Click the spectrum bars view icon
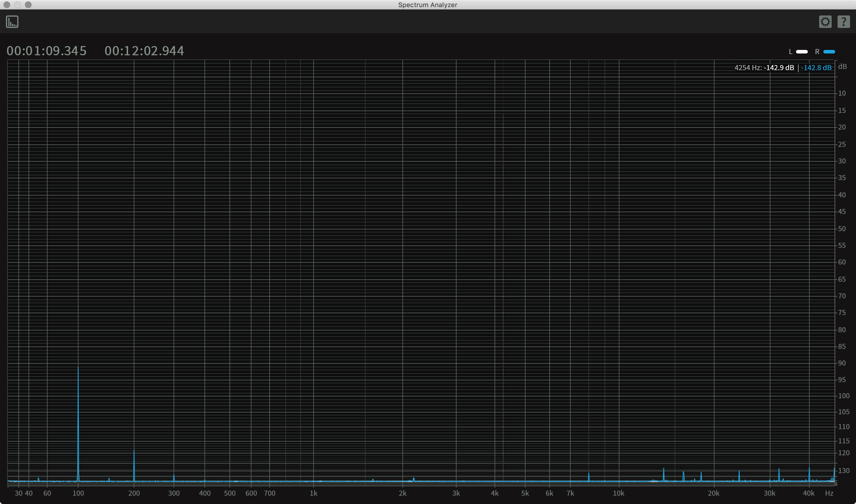The height and width of the screenshot is (504, 856). 12,22
